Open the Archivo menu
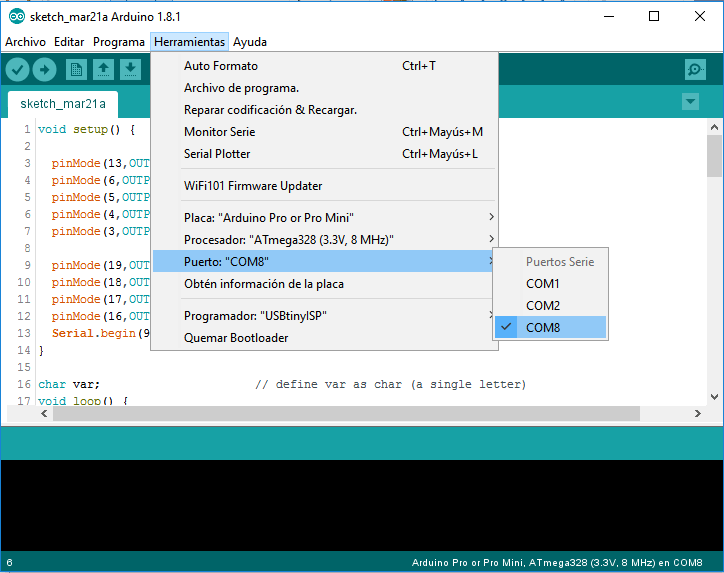724x573 pixels. click(x=25, y=42)
